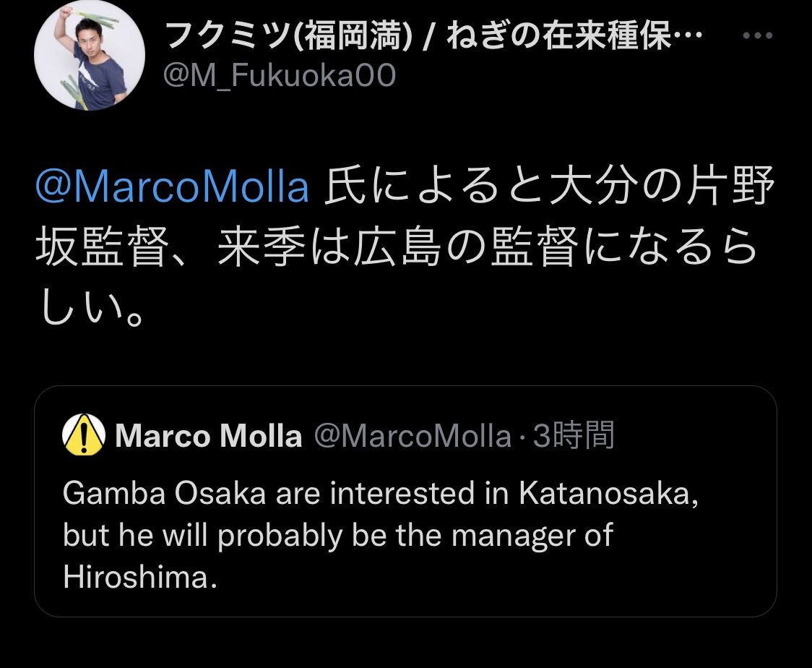Open the 3時間 timestamp
Image resolution: width=812 pixels, height=668 pixels.
click(x=574, y=436)
